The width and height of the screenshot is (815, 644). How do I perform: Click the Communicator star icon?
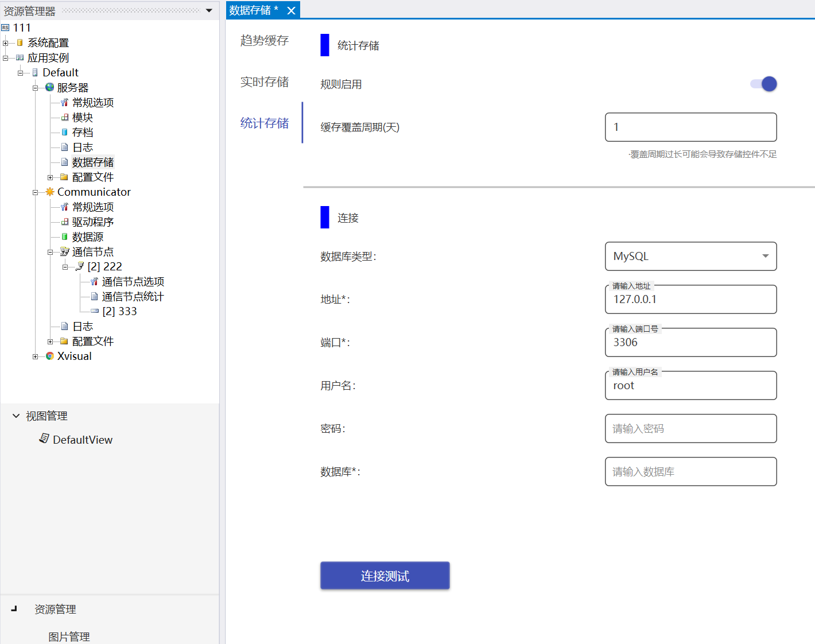[x=50, y=192]
